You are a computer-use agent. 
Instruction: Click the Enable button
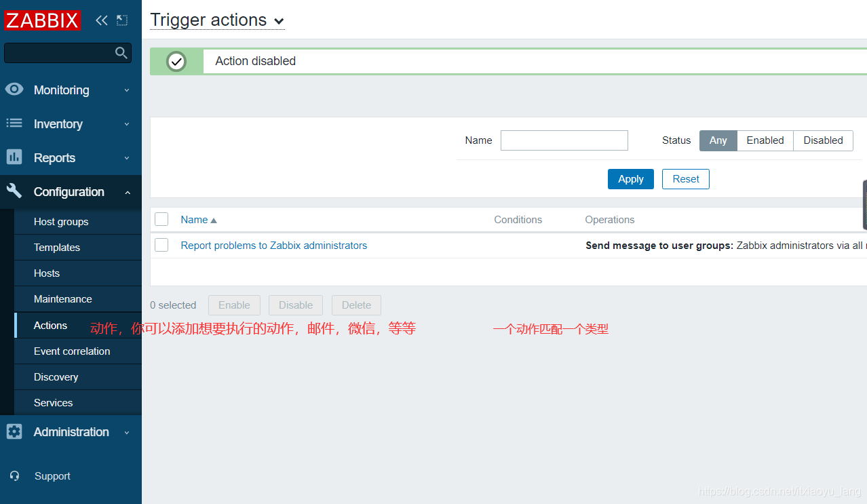(x=234, y=305)
